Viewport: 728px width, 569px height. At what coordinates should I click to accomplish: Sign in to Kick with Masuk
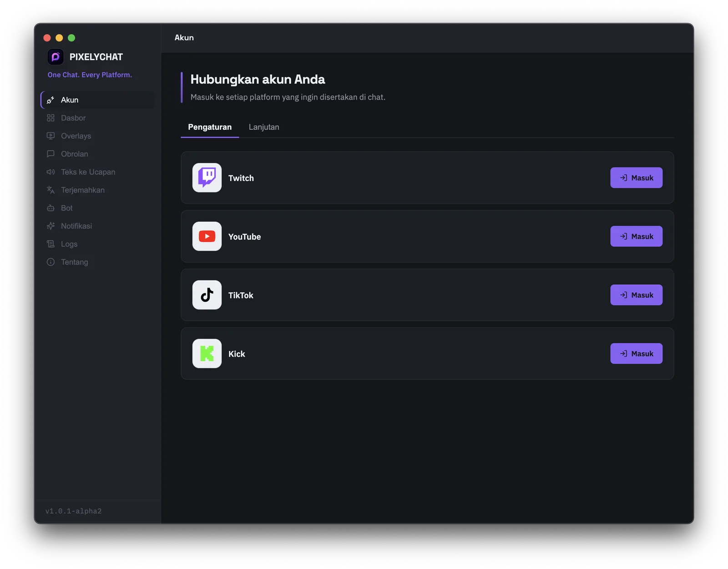click(x=636, y=353)
